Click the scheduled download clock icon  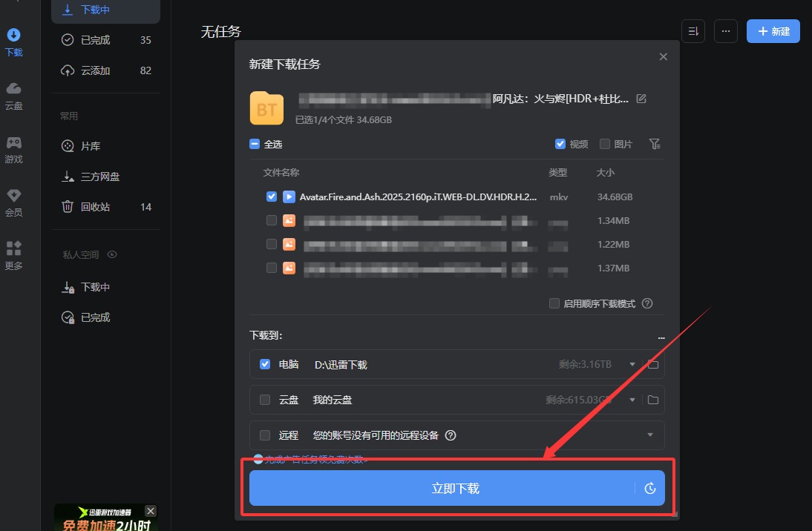(x=650, y=488)
